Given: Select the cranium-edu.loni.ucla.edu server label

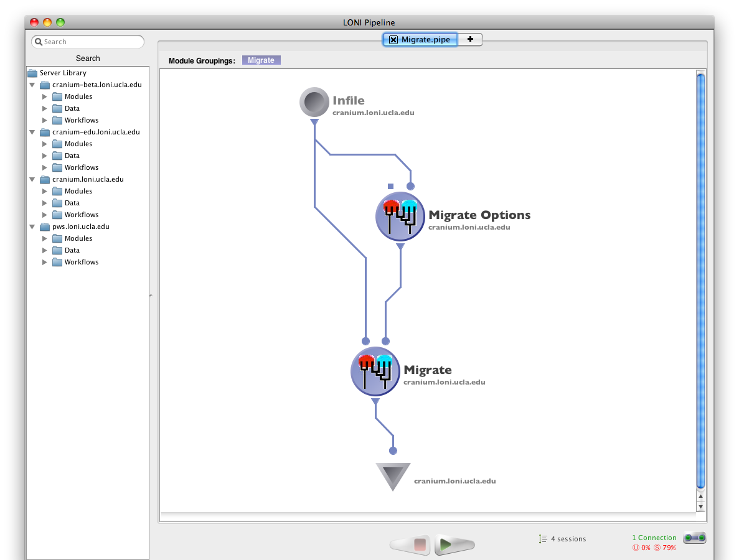Looking at the screenshot, I should [96, 132].
